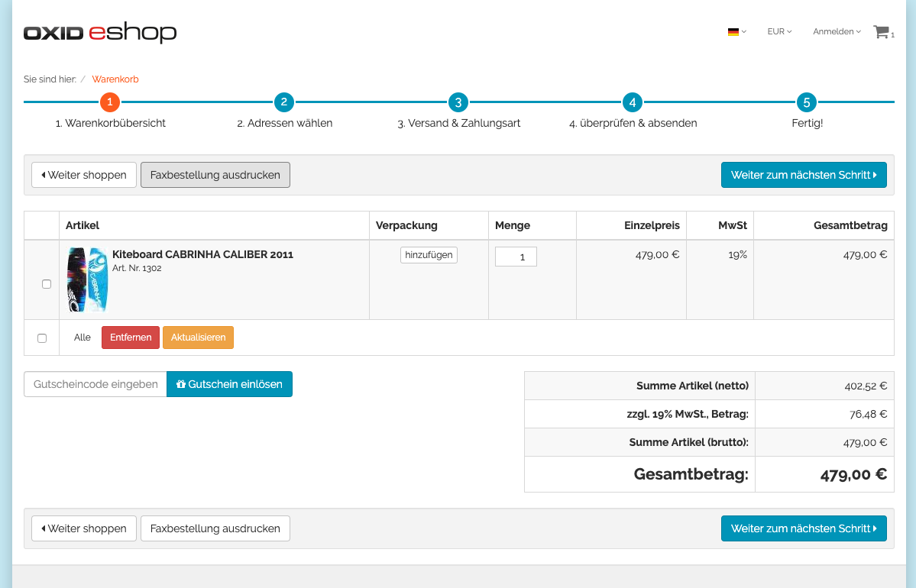The height and width of the screenshot is (588, 916).
Task: Tick the Alle select-all checkbox
Action: 42,338
